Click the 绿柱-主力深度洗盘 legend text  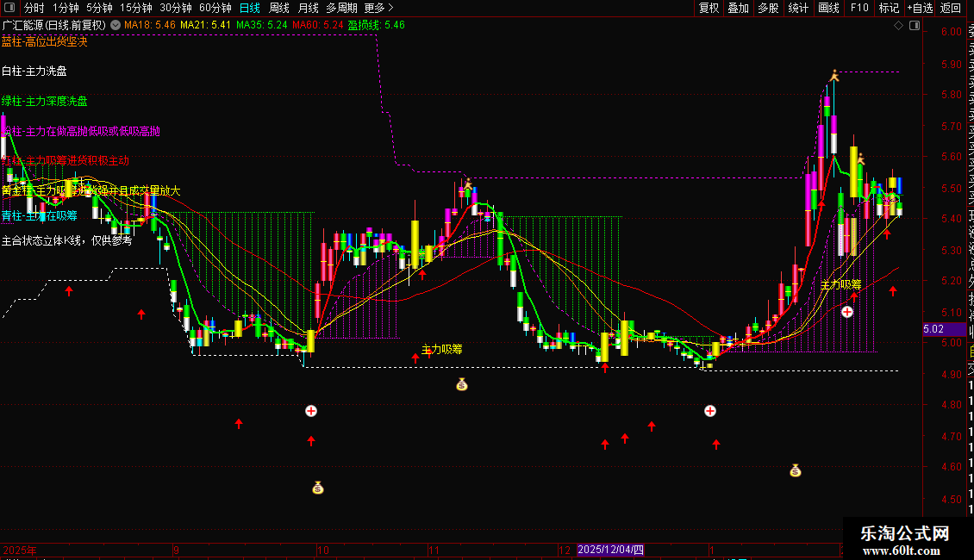tap(44, 101)
